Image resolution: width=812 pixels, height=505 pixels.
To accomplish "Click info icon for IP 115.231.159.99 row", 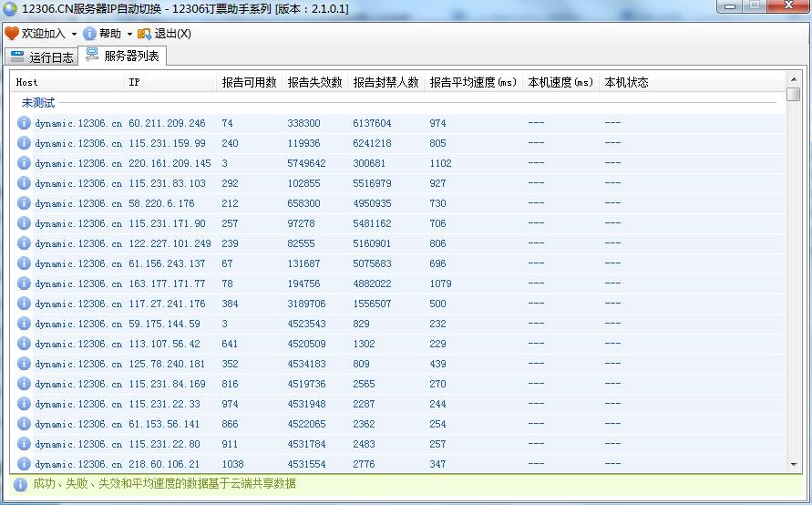I will coord(25,143).
